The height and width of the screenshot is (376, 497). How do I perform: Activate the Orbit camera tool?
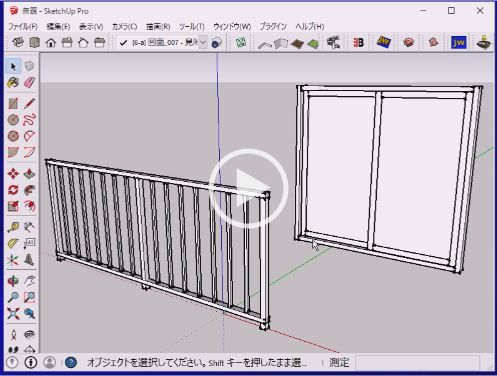point(13,281)
